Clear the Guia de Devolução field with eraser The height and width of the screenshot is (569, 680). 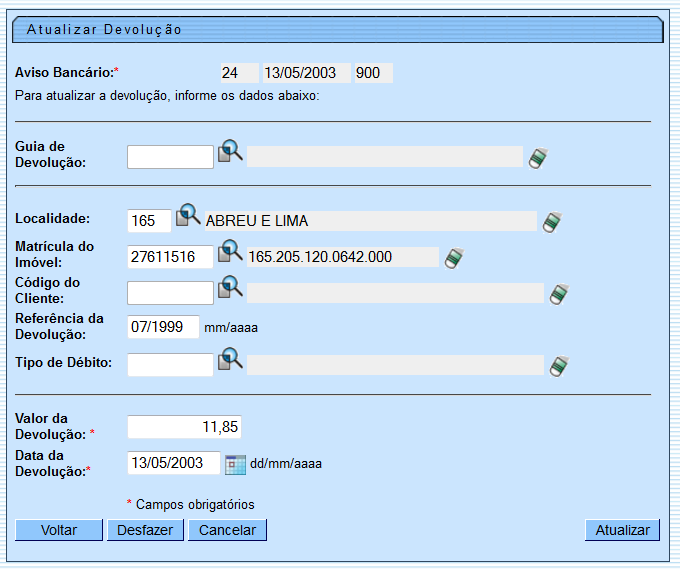pyautogui.click(x=538, y=158)
